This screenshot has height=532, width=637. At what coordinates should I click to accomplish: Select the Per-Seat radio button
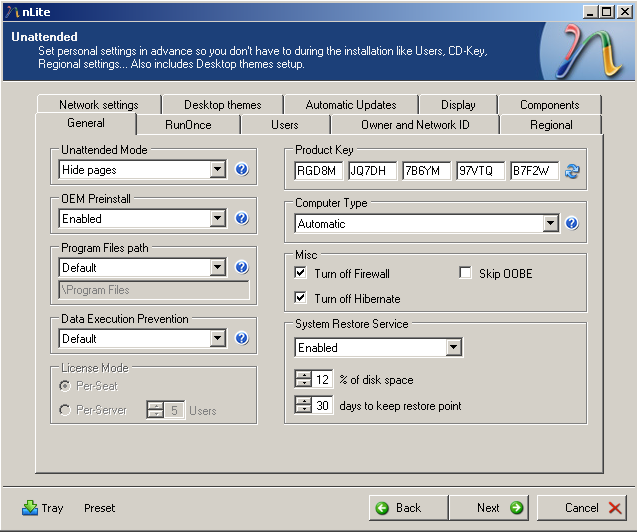(x=65, y=385)
